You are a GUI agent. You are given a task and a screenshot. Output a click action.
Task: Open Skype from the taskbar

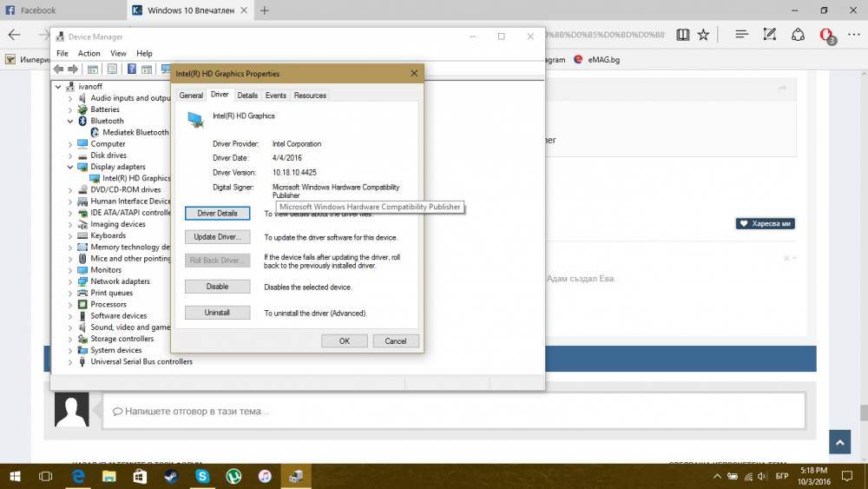(202, 476)
